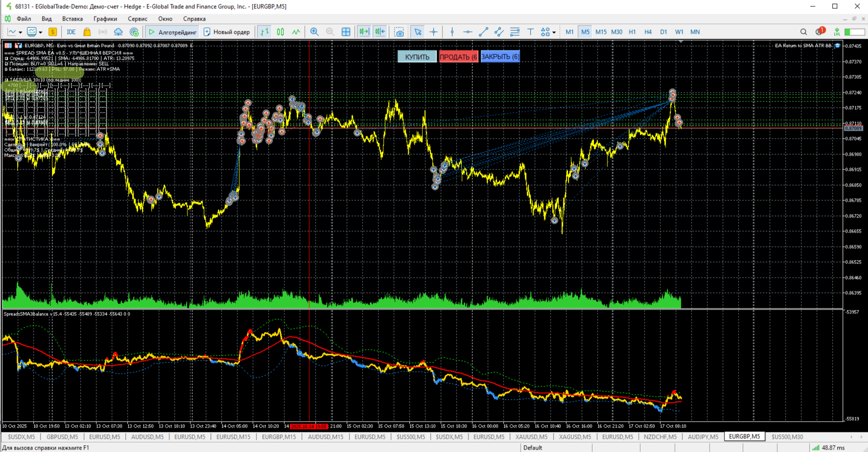The height and width of the screenshot is (452, 868).
Task: Click the green memory level progress bar
Action: [x=854, y=32]
